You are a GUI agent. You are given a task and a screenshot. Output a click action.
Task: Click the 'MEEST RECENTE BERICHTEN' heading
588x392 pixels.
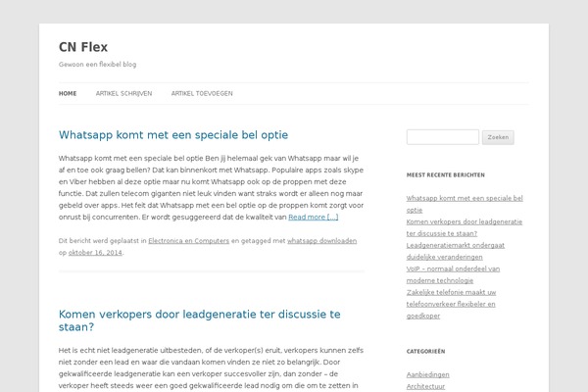(446, 174)
